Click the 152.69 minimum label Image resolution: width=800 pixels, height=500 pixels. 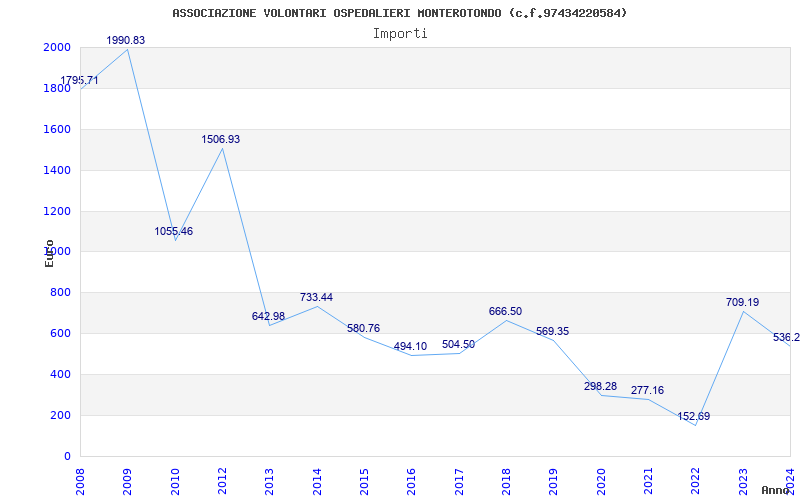coord(693,416)
